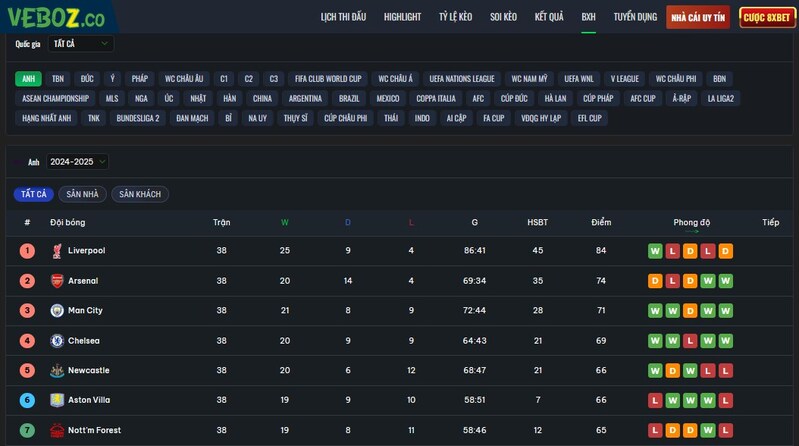Click the BUNDESLIGA 2 chip

coord(138,118)
